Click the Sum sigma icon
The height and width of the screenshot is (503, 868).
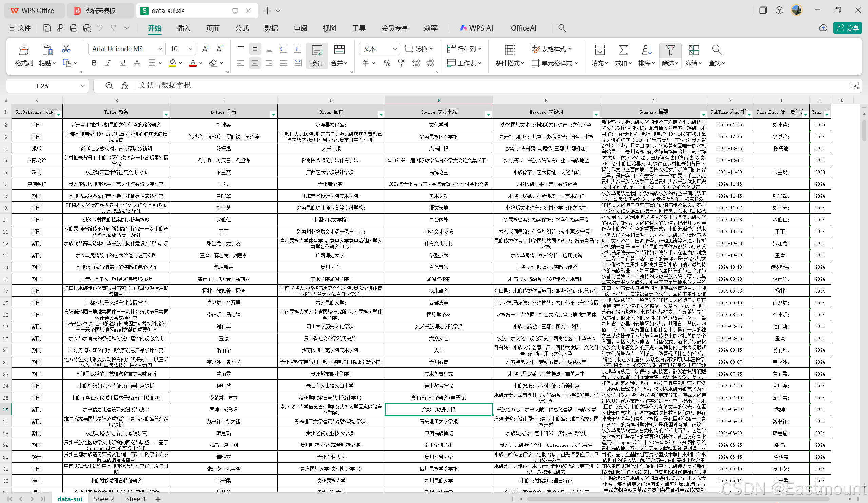(623, 50)
